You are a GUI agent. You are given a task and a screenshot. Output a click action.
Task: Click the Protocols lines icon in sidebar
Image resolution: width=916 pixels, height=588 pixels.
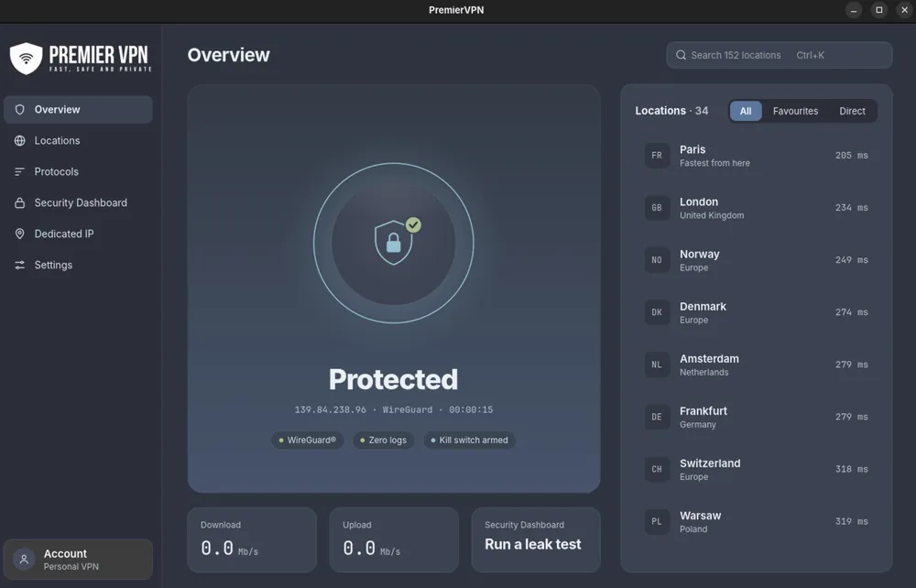[x=20, y=171]
